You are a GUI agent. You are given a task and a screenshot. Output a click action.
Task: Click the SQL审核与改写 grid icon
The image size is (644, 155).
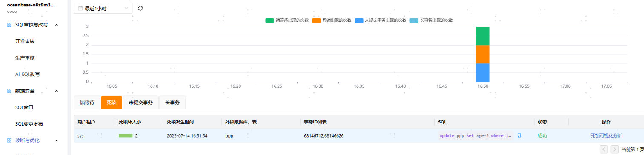coord(9,25)
